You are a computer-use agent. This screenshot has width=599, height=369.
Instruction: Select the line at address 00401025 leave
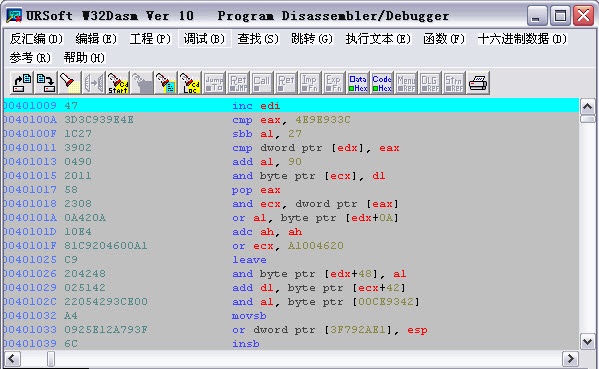coord(291,260)
